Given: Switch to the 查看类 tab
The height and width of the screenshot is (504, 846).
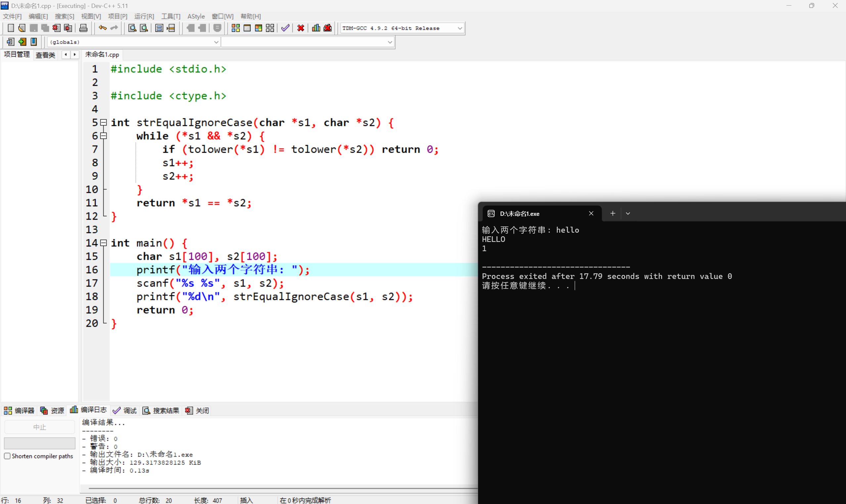Looking at the screenshot, I should (x=45, y=55).
